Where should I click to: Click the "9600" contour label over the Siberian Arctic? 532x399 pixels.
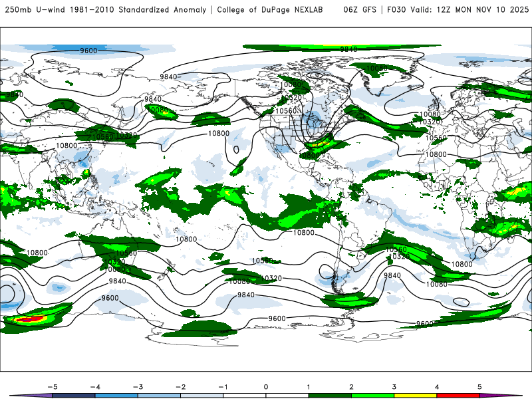coord(88,51)
